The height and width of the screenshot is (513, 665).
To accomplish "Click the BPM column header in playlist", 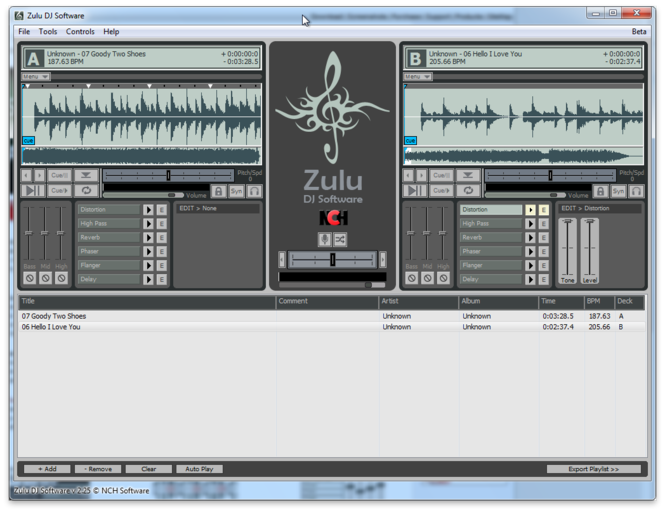I will tap(596, 301).
